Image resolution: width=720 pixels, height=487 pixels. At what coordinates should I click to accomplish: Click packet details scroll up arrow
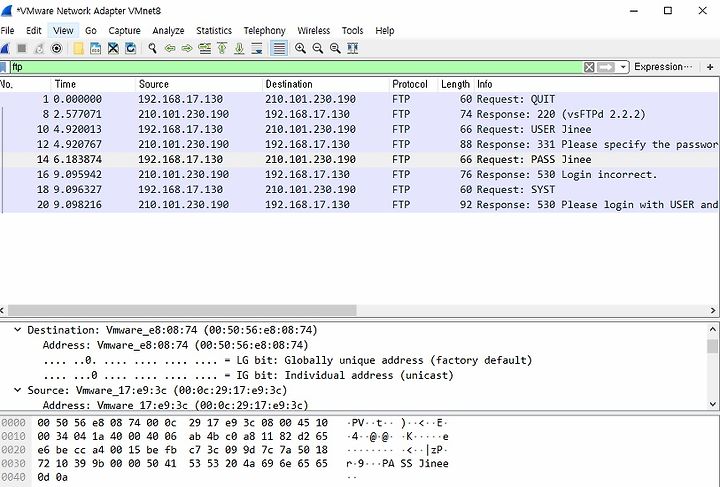click(713, 329)
